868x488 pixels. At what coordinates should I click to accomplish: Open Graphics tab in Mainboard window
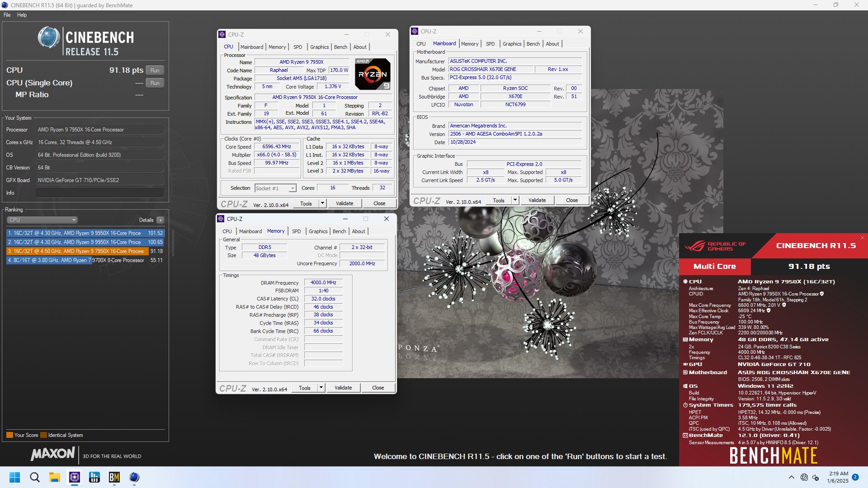[x=512, y=44]
